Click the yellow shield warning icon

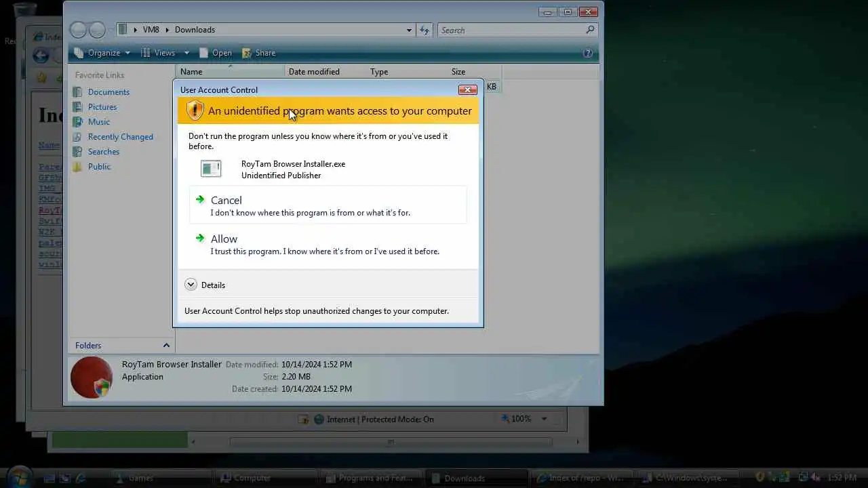195,110
